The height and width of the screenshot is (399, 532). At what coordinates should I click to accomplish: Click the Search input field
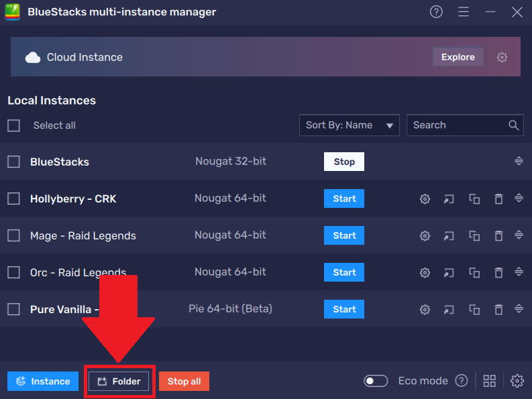coord(465,125)
